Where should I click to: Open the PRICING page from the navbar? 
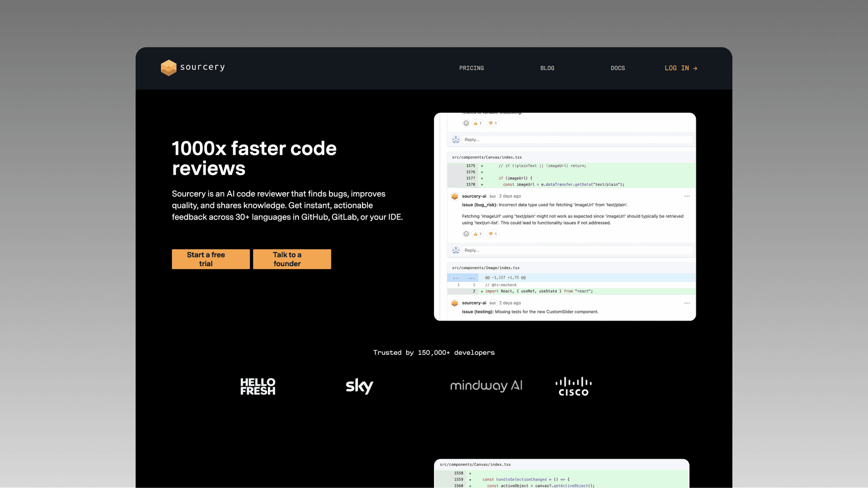pos(471,68)
